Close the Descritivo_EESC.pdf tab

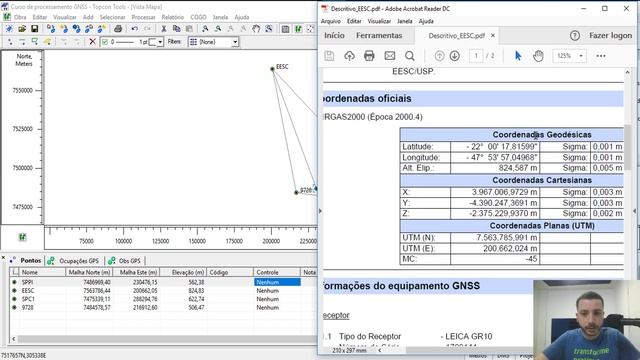tap(493, 36)
